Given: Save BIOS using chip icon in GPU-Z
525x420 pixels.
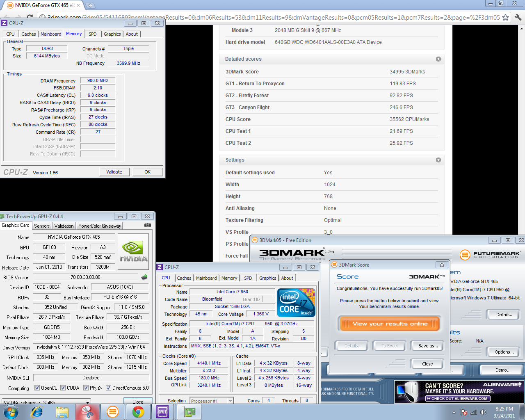Looking at the screenshot, I should [144, 277].
